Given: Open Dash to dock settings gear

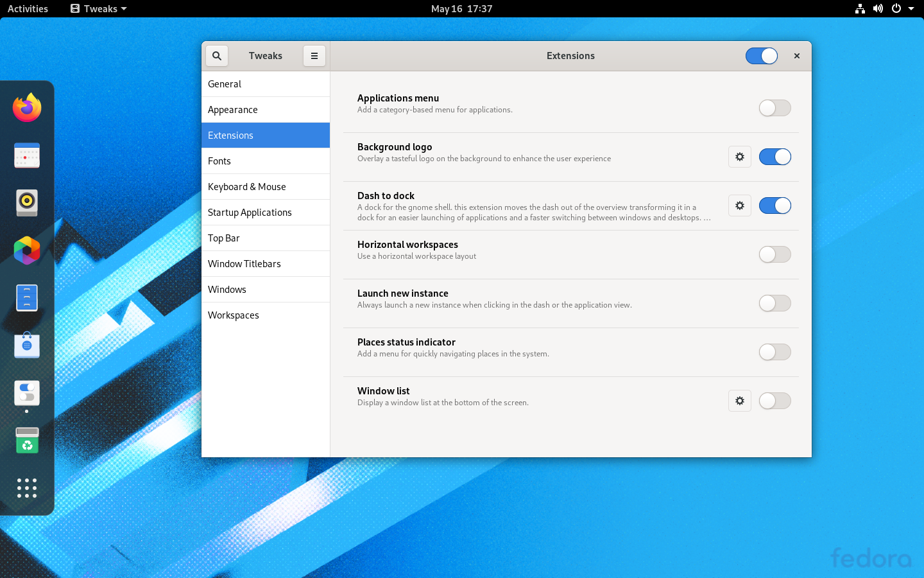Looking at the screenshot, I should click(740, 206).
